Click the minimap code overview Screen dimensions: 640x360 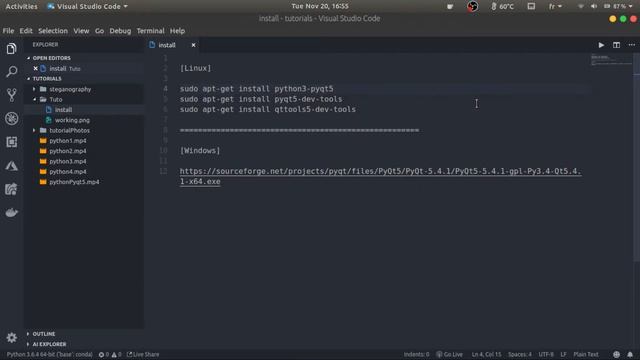(x=611, y=60)
